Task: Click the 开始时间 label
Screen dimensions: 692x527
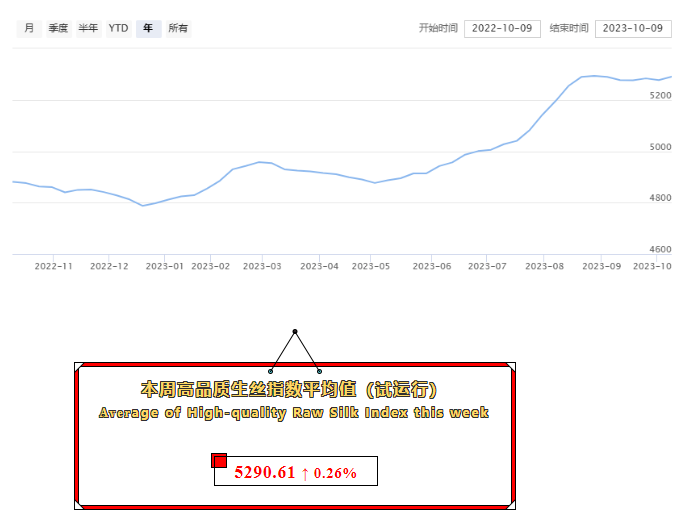Action: (438, 28)
